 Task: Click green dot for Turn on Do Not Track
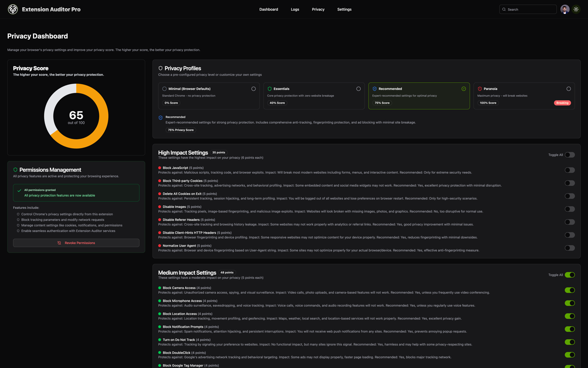pos(160,340)
